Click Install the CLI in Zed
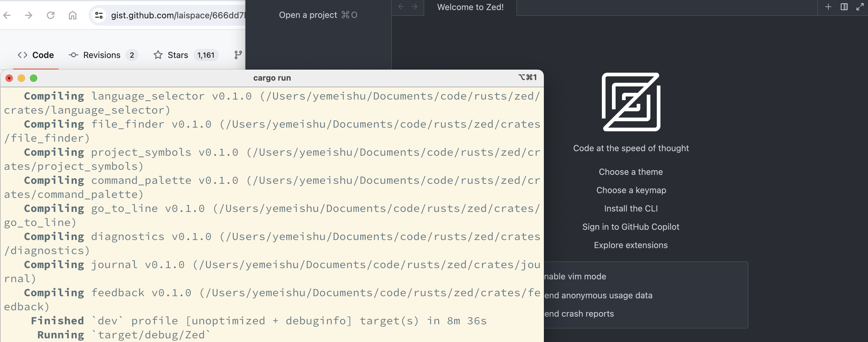The image size is (868, 342). [631, 209]
